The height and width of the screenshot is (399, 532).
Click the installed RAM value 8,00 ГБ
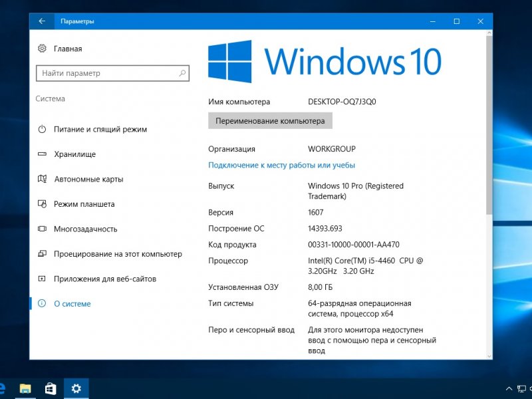321,287
